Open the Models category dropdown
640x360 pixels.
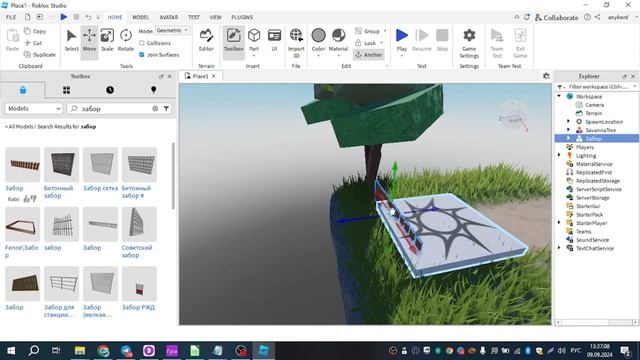pyautogui.click(x=34, y=109)
